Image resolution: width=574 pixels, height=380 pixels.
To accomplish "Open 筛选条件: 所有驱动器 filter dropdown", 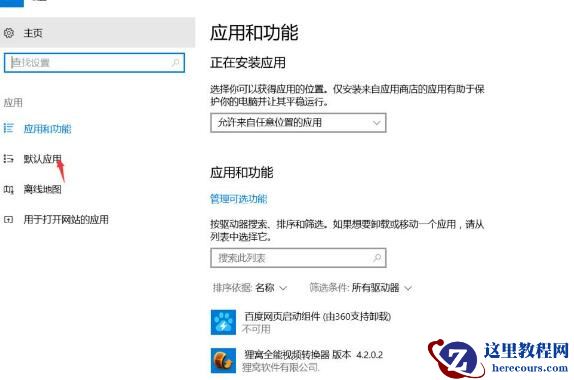I will (361, 288).
